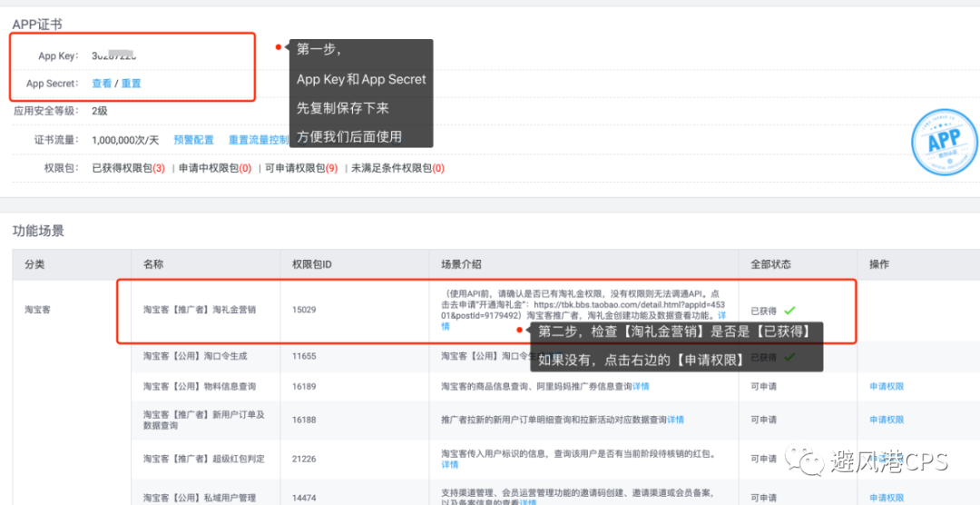The image size is (980, 505).
Task: Click permission package ID 14474
Action: pyautogui.click(x=304, y=498)
